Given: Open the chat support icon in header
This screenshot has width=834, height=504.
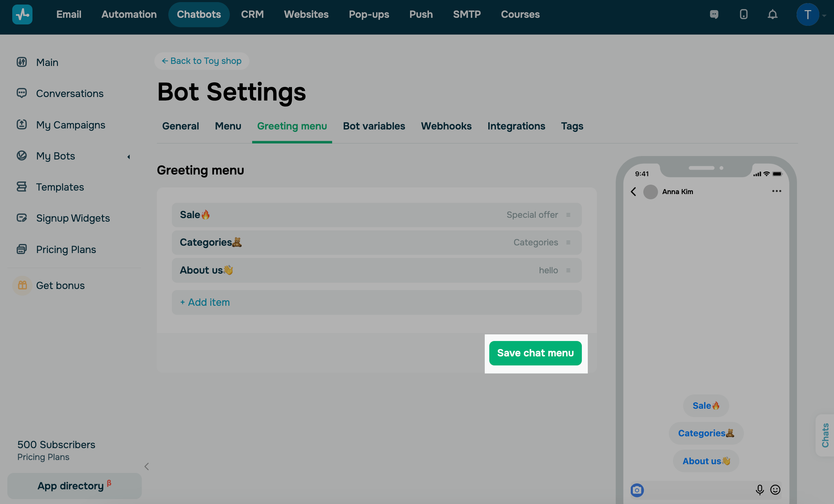Looking at the screenshot, I should pos(714,14).
